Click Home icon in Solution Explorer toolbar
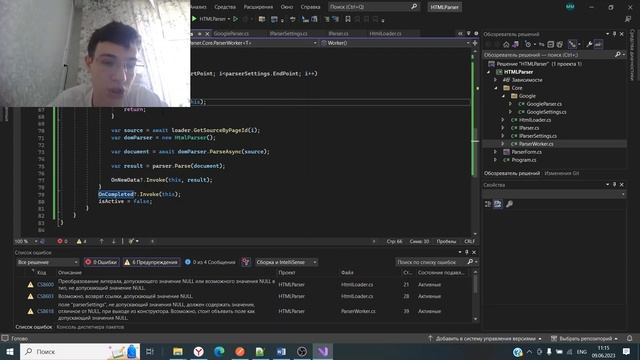 [506, 44]
